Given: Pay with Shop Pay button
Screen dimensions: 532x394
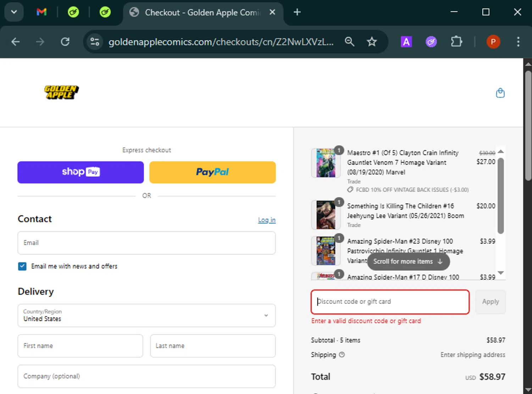Looking at the screenshot, I should point(81,172).
